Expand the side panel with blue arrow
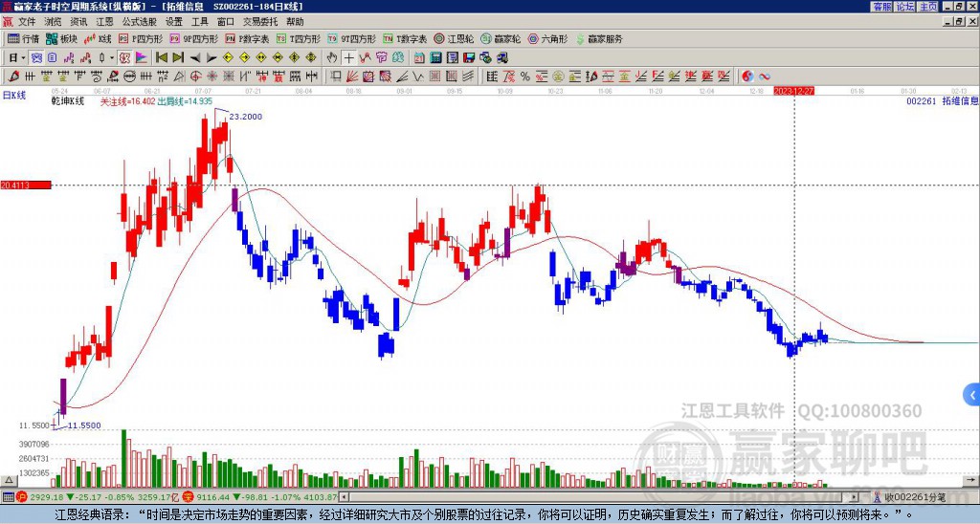Viewport: 980px width, 524px height. [972, 395]
